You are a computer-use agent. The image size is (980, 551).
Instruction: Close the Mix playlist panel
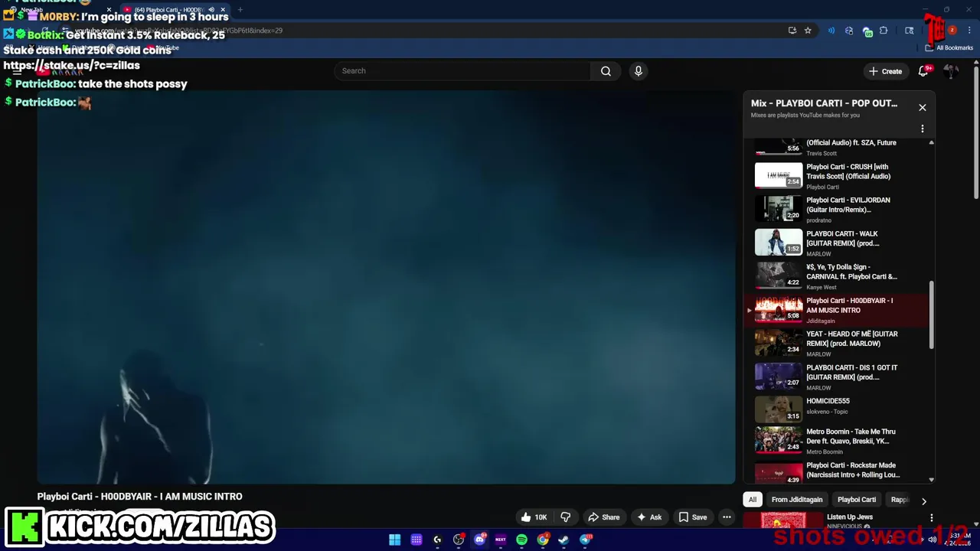pyautogui.click(x=923, y=107)
